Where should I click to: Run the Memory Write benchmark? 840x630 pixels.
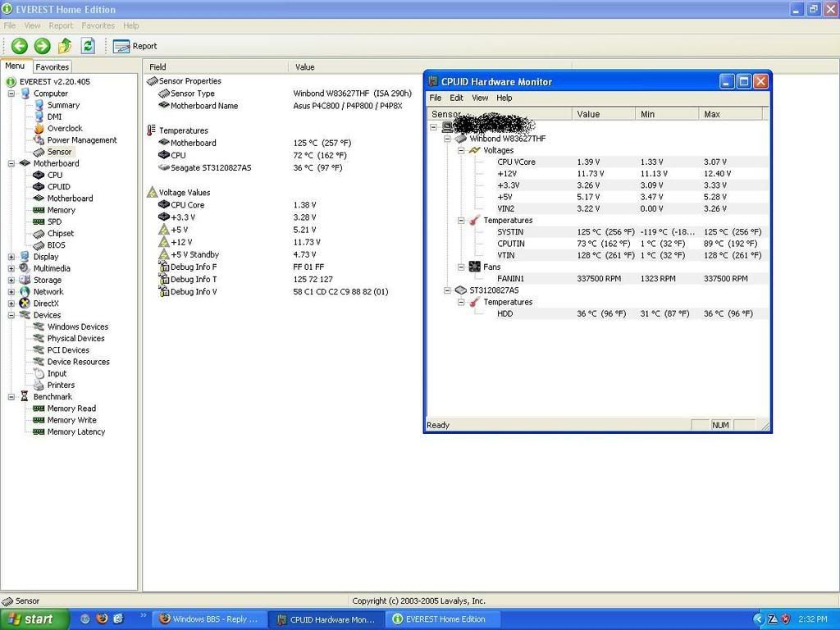point(72,420)
